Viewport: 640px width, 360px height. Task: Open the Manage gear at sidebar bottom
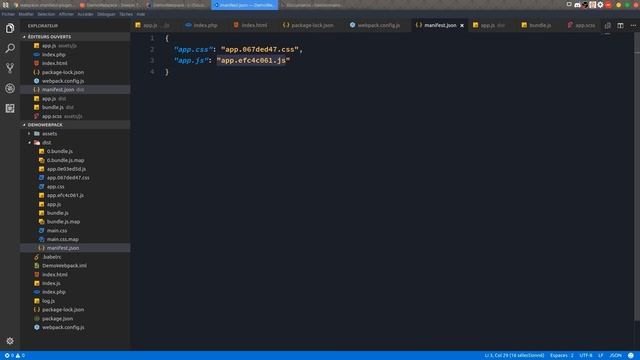pyautogui.click(x=10, y=340)
